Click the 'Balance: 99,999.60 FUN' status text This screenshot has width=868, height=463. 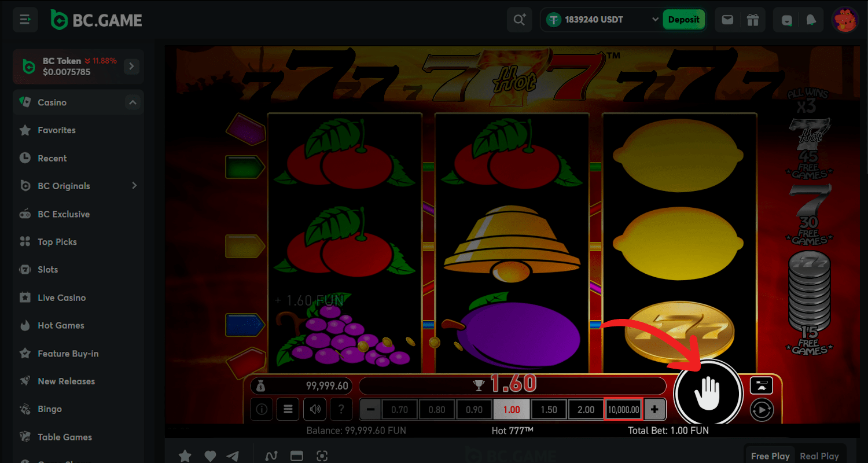(x=356, y=431)
